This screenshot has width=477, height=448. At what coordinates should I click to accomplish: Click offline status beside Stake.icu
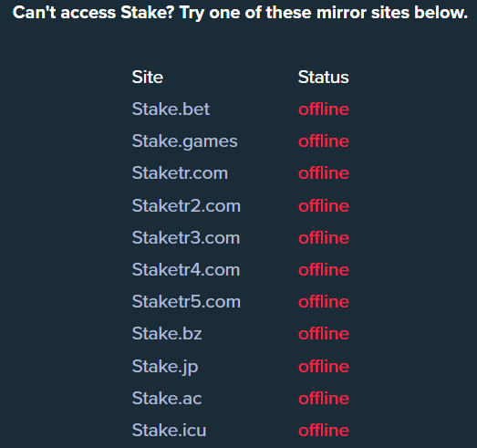(x=324, y=431)
